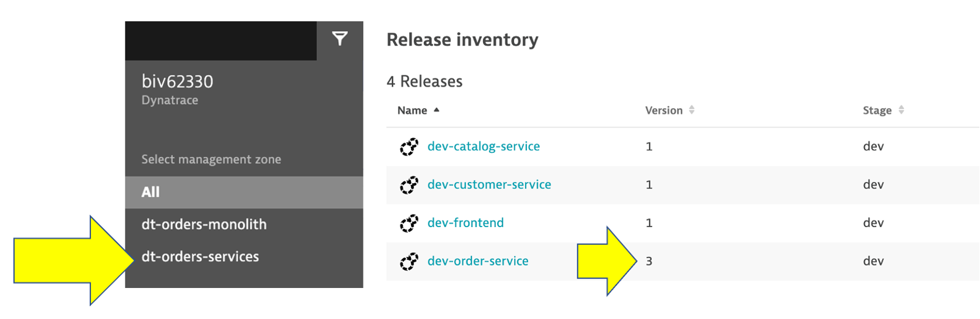Click the Stage column header
This screenshot has height=319, width=980.
point(877,111)
